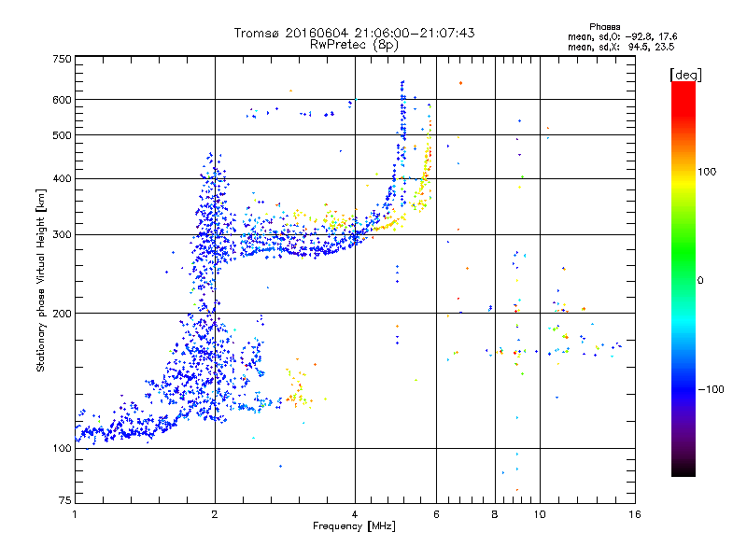Click the 400 tick label on height axis
This screenshot has height=560, width=747.
[x=62, y=179]
